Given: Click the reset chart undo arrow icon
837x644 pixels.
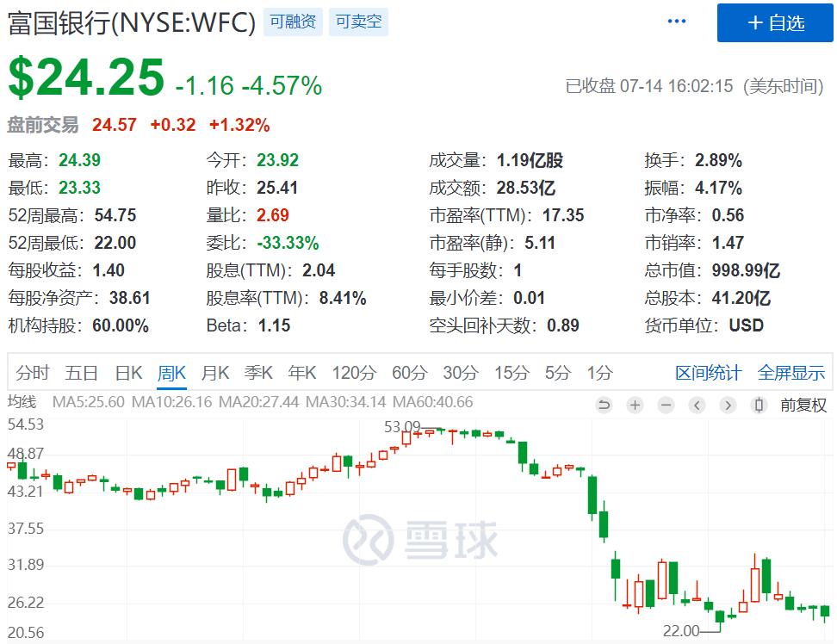Looking at the screenshot, I should [604, 406].
